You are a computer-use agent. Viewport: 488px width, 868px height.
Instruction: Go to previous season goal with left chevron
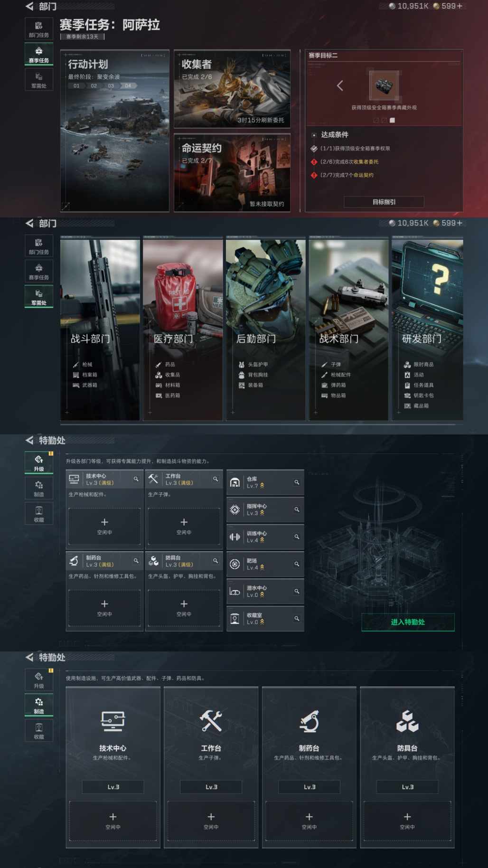(x=340, y=86)
